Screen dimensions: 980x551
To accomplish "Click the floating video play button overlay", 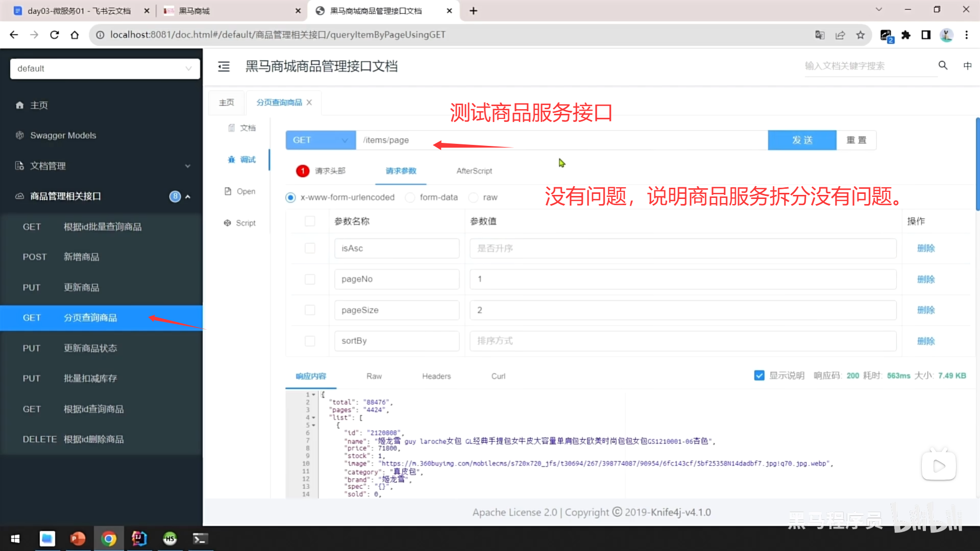I will (x=939, y=465).
